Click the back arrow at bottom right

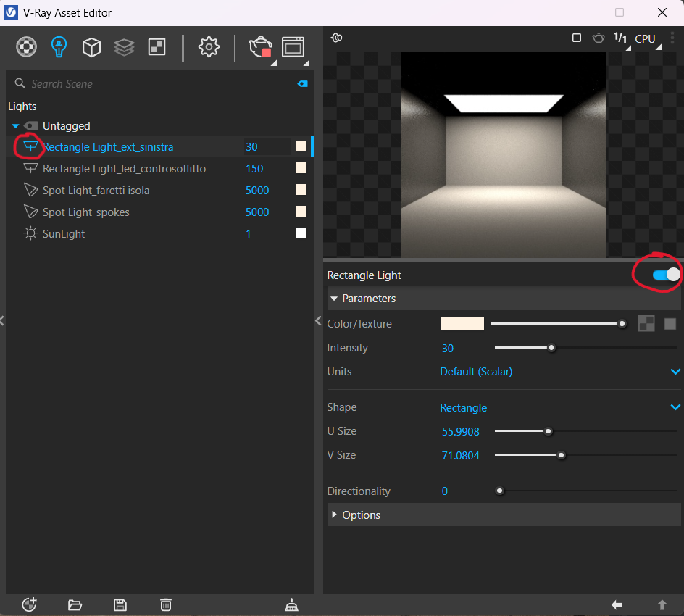click(x=617, y=604)
